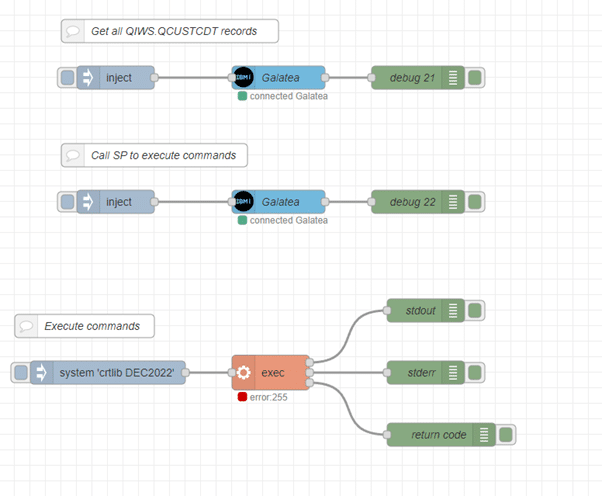
Task: Click the list icon on stderr node
Action: (453, 372)
